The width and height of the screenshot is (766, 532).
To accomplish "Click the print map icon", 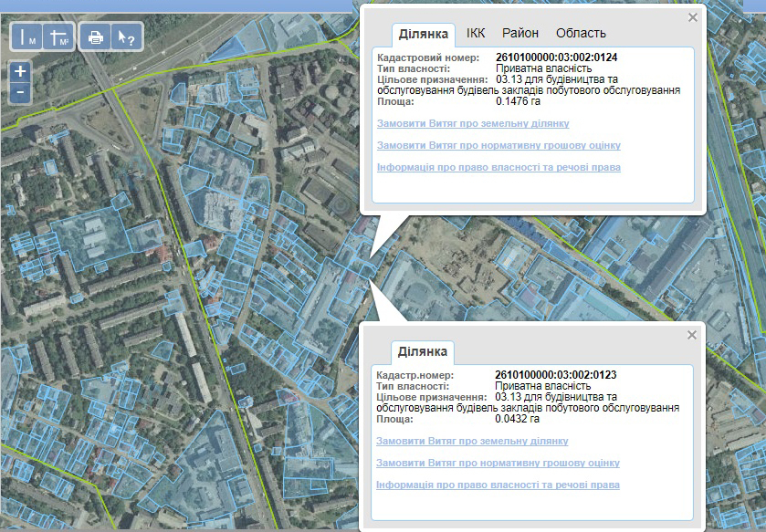I will 94,37.
